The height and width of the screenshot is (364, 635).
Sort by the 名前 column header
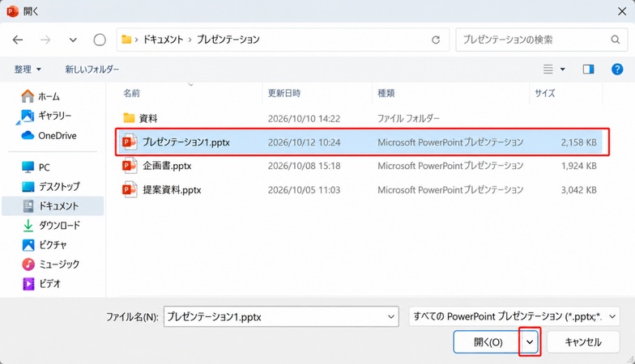(131, 93)
